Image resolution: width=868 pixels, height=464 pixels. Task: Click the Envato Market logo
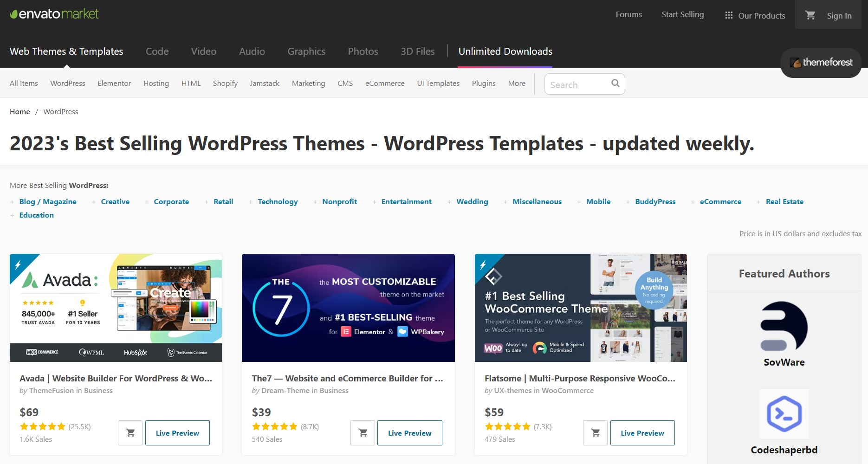point(54,14)
